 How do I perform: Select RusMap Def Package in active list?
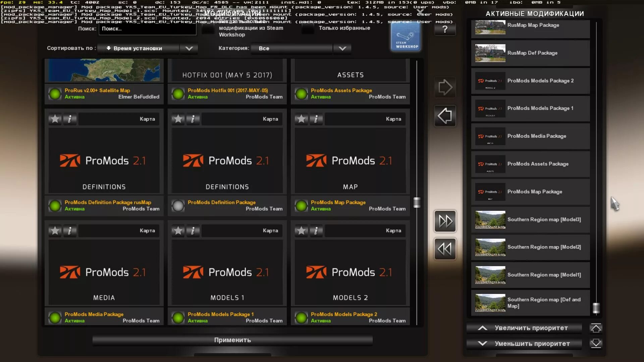[531, 53]
